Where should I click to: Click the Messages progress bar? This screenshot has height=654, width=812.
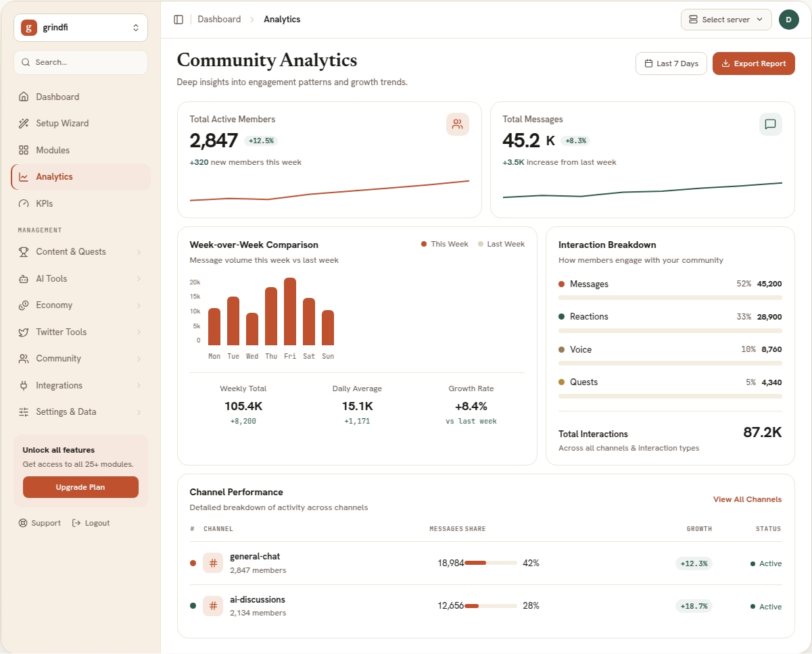pyautogui.click(x=670, y=297)
